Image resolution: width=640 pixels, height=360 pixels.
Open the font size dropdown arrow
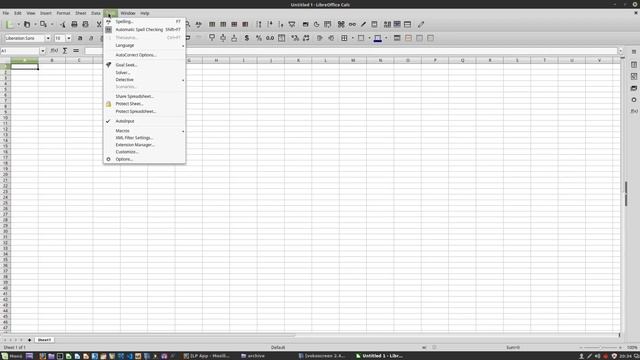point(69,38)
